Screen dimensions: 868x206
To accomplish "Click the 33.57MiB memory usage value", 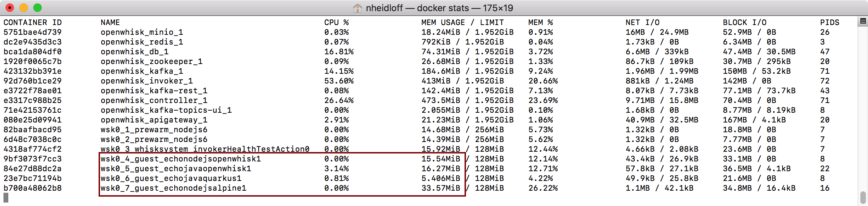I will [x=441, y=188].
